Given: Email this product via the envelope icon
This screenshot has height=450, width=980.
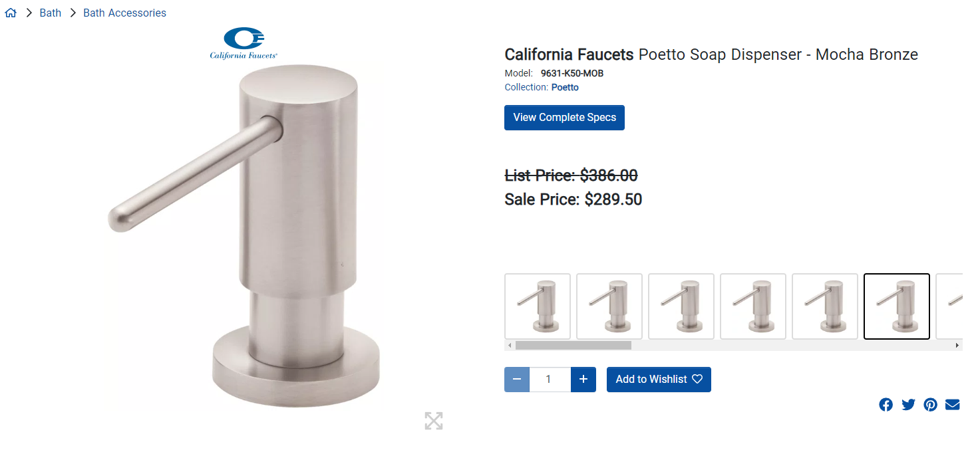Looking at the screenshot, I should [952, 404].
